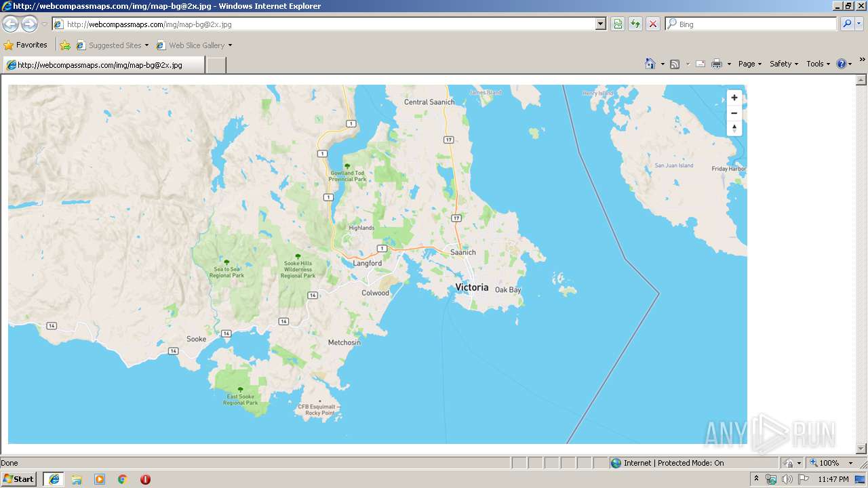Click the Sooke town label
This screenshot has height=488, width=868.
click(x=197, y=339)
